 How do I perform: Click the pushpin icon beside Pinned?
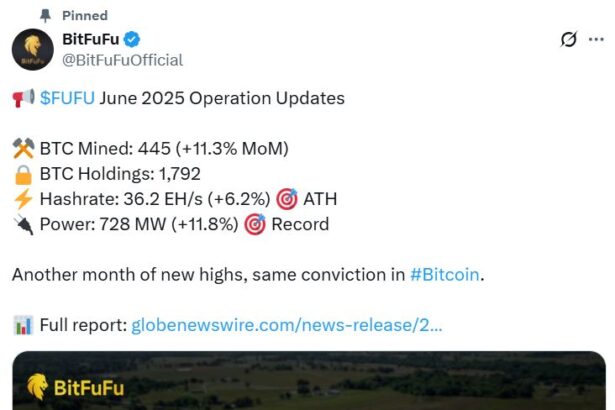click(46, 15)
